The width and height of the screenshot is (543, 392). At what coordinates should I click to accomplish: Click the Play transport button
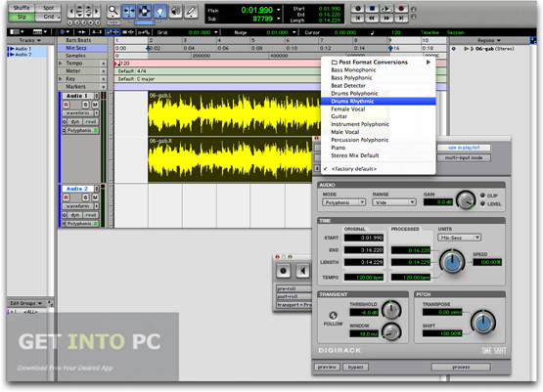tap(386, 8)
